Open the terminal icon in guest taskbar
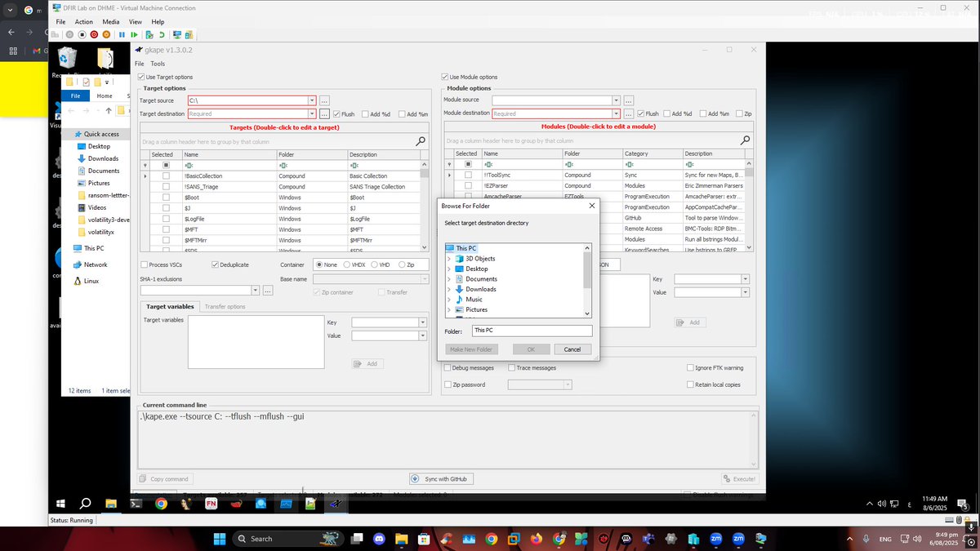Screen dimensions: 980x551 click(x=137, y=504)
